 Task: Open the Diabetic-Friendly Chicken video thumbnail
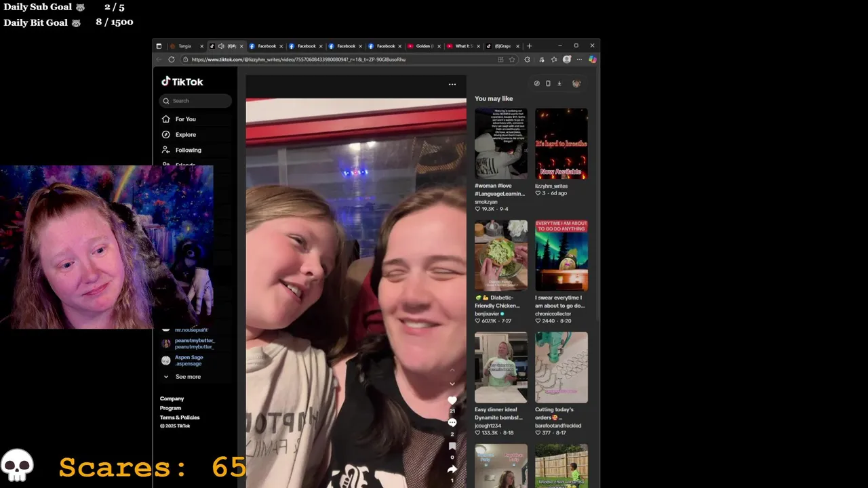pos(501,256)
